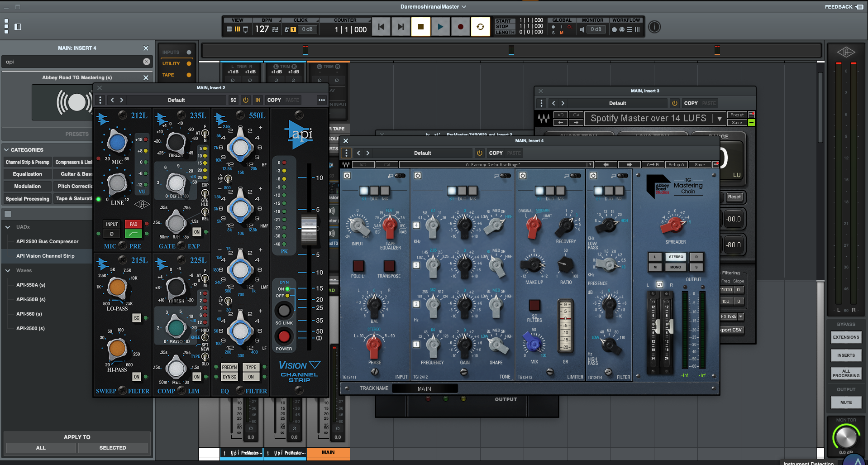Viewport: 868px width, 465px height.
Task: Toggle power in Insert 2 plugin header
Action: coord(246,100)
